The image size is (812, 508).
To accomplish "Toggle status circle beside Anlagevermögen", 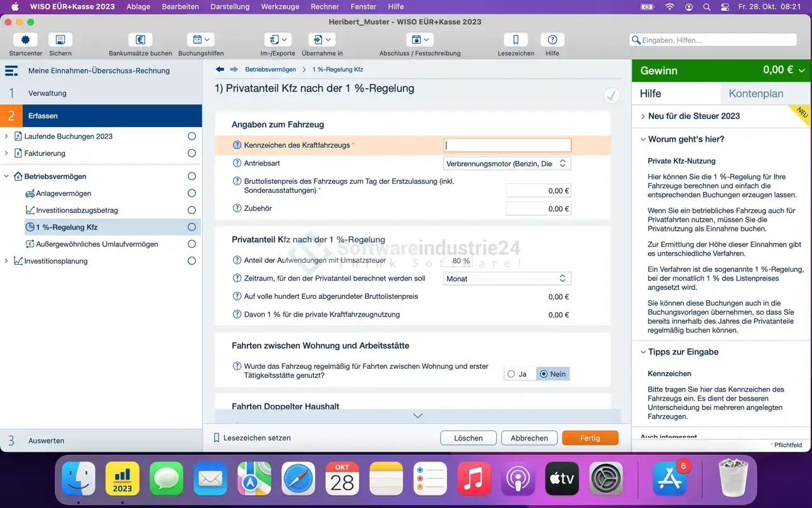I will [191, 193].
